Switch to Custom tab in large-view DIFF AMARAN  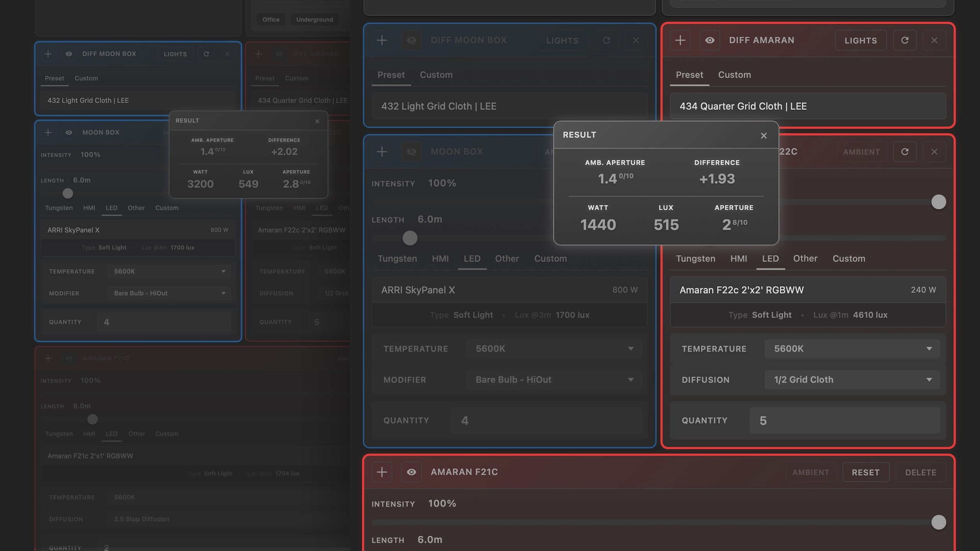coord(734,75)
